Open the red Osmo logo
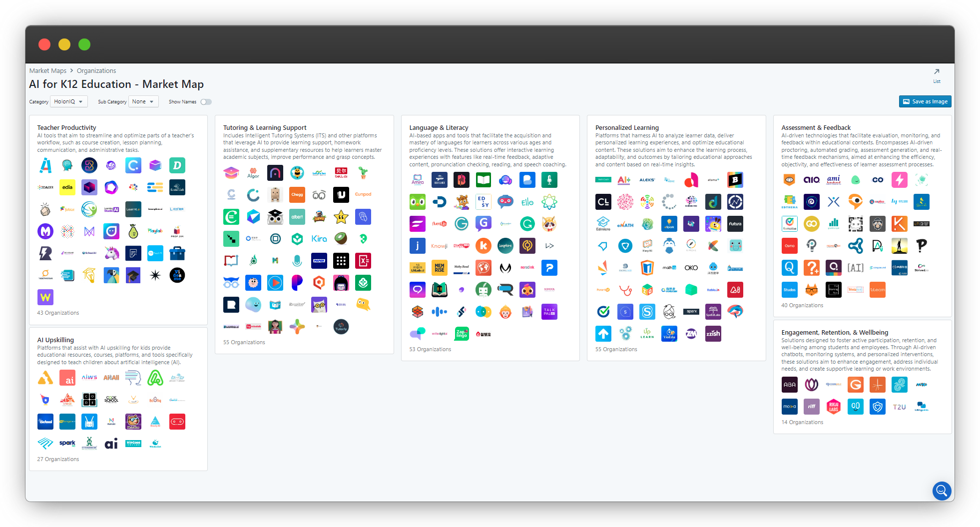 (790, 246)
